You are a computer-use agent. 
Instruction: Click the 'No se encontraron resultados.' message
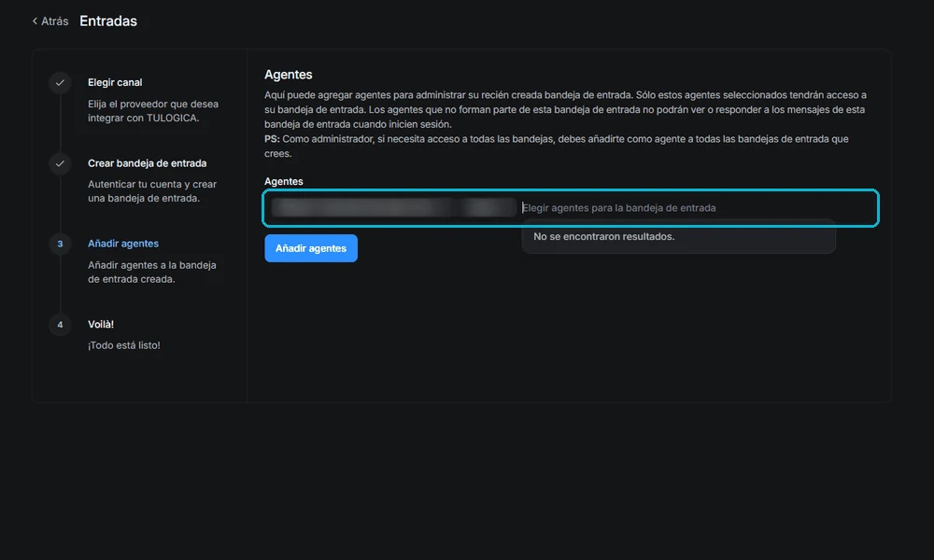pyautogui.click(x=604, y=236)
